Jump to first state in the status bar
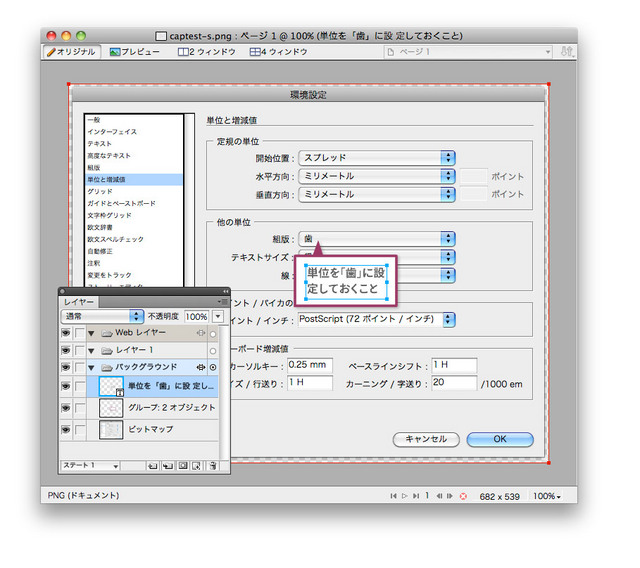This screenshot has width=640, height=568. coord(393,496)
